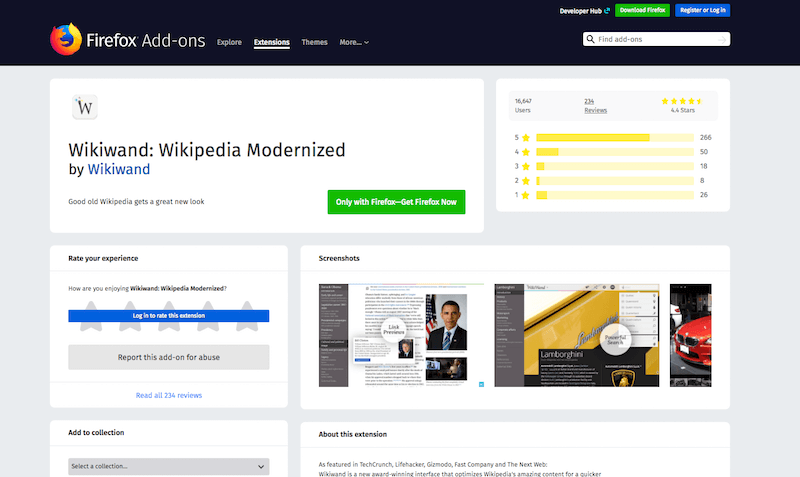This screenshot has width=800, height=477.
Task: Open the Select a collection dropdown
Action: [169, 466]
